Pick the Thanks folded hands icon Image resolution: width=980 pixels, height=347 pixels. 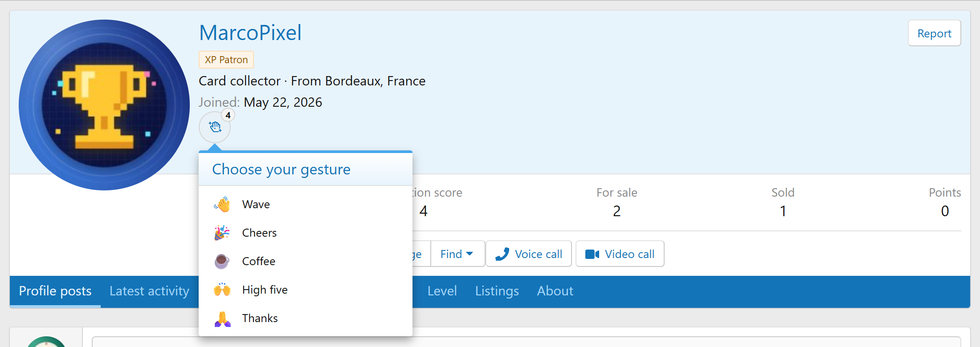click(x=222, y=318)
